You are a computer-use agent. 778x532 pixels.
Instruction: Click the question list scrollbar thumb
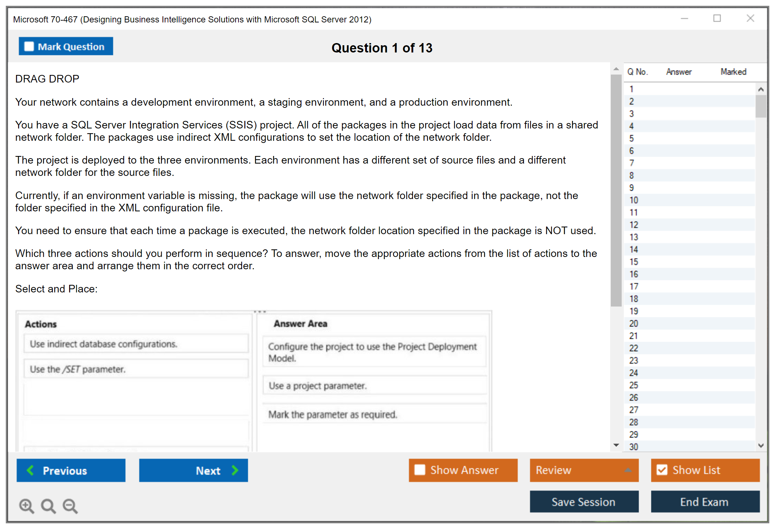pyautogui.click(x=761, y=106)
